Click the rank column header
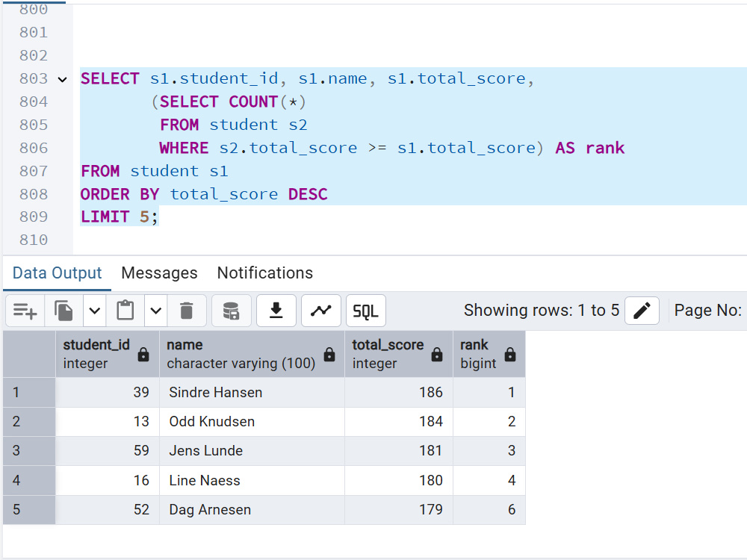The width and height of the screenshot is (747, 560). click(x=489, y=354)
